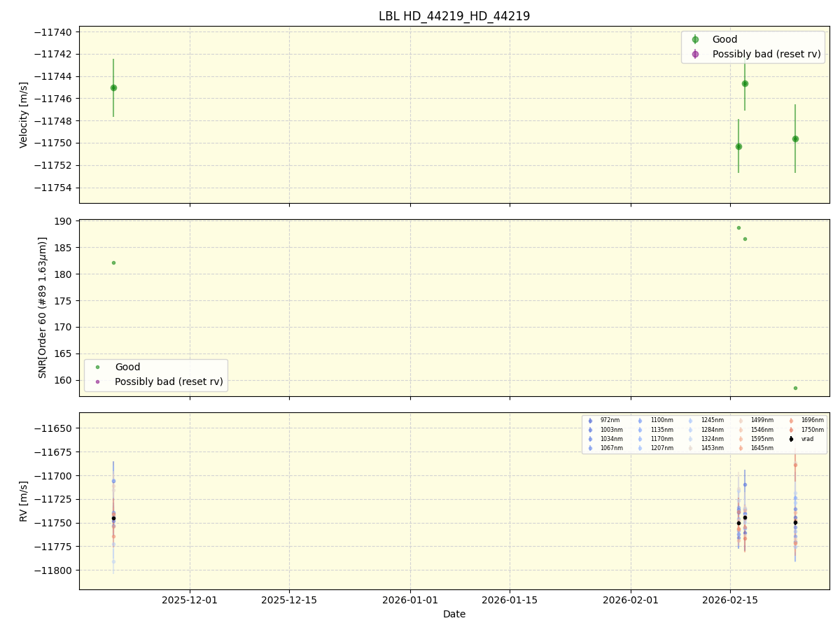Click the 'RV [m/s]' y-axis label
The image size is (840, 630).
click(x=24, y=500)
